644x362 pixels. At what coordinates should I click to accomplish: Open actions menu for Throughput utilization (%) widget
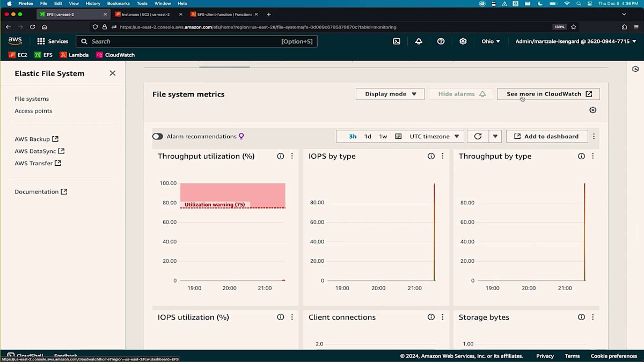point(292,156)
